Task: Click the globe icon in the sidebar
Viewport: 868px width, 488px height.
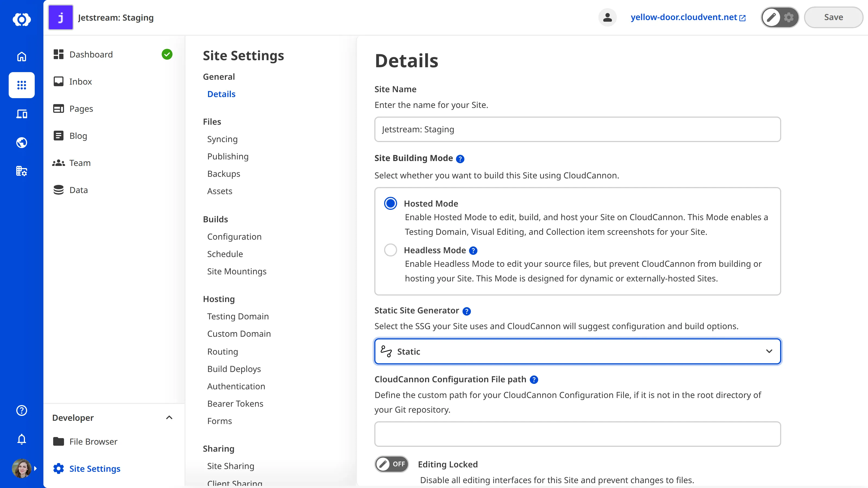Action: [x=22, y=142]
